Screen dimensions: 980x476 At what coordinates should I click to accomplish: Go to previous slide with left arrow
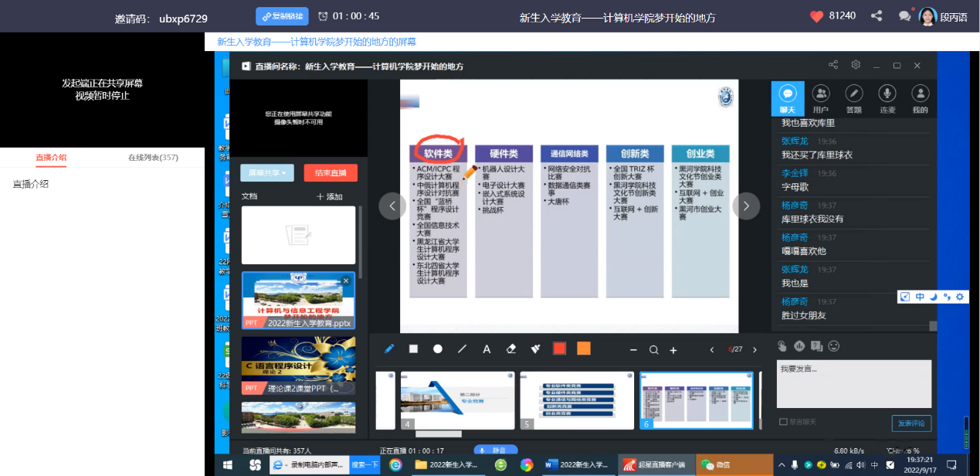[392, 206]
